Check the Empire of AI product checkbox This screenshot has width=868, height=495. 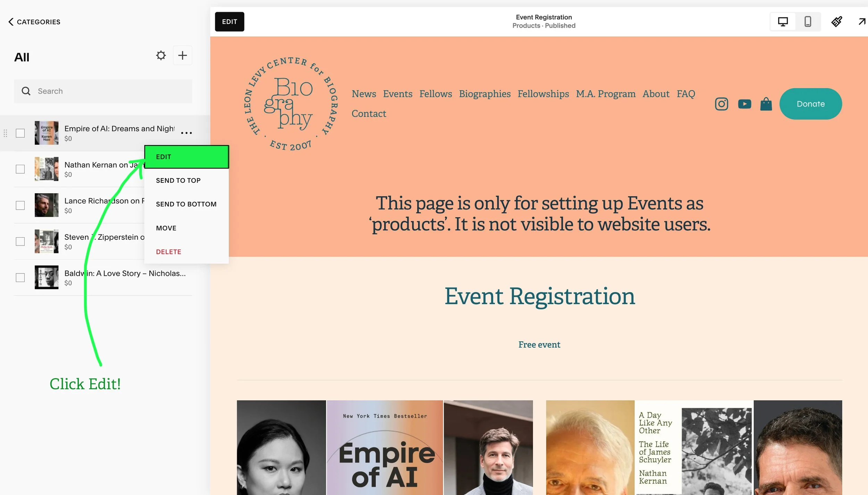[x=20, y=133]
